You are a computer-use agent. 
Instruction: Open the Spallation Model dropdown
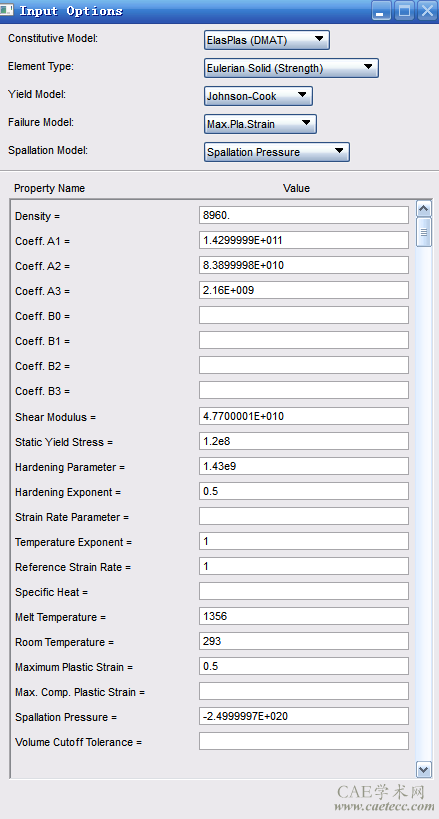coord(276,152)
